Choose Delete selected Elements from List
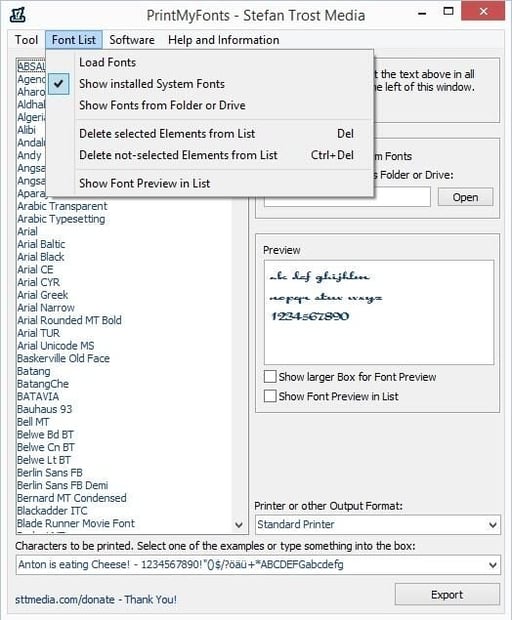The width and height of the screenshot is (512, 620). coord(210,134)
